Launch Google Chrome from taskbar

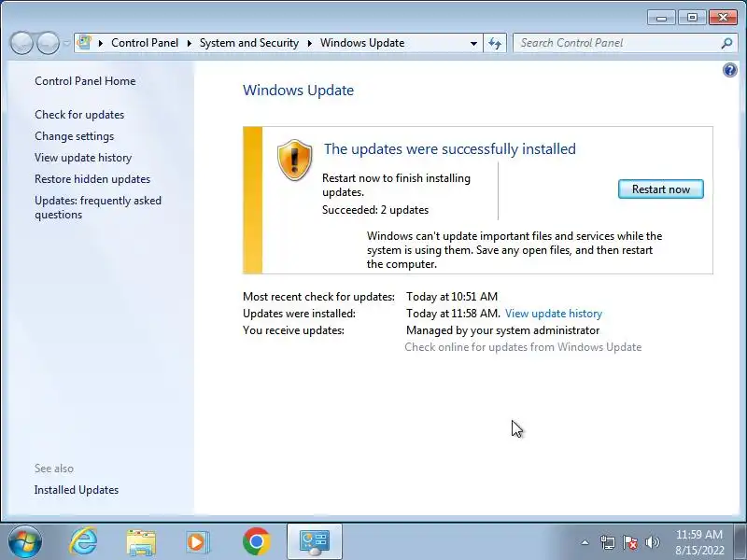[x=256, y=541]
